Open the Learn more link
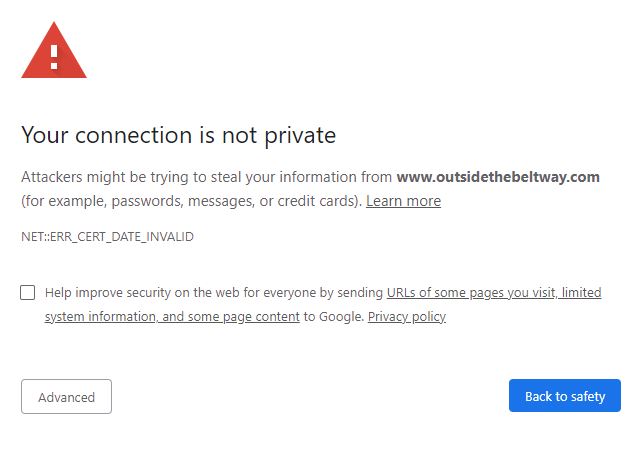This screenshot has width=640, height=452. [x=403, y=201]
